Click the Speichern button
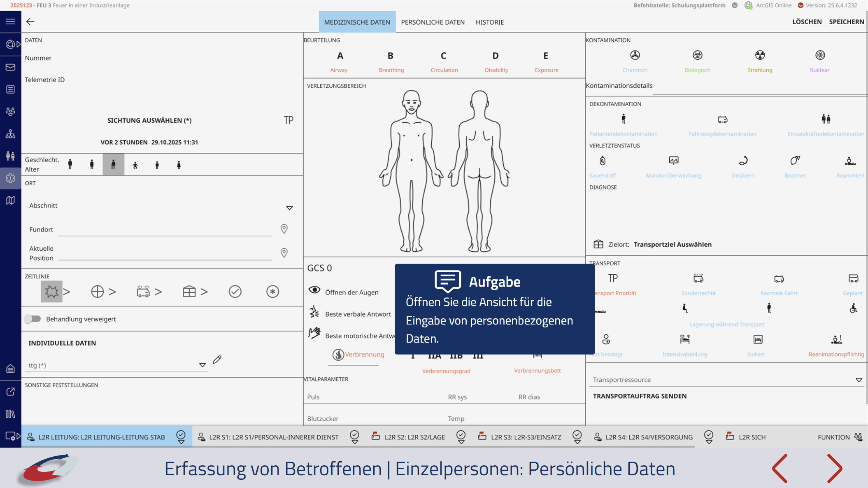868x488 pixels. pyautogui.click(x=846, y=22)
